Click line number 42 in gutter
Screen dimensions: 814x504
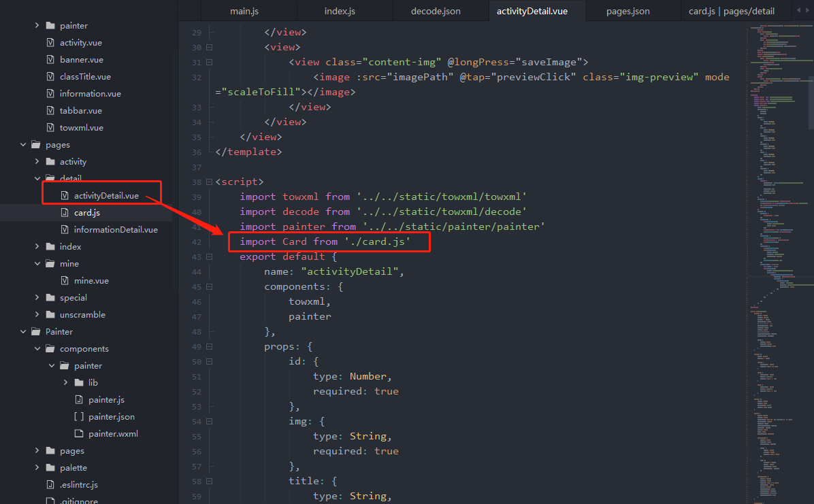pos(196,242)
